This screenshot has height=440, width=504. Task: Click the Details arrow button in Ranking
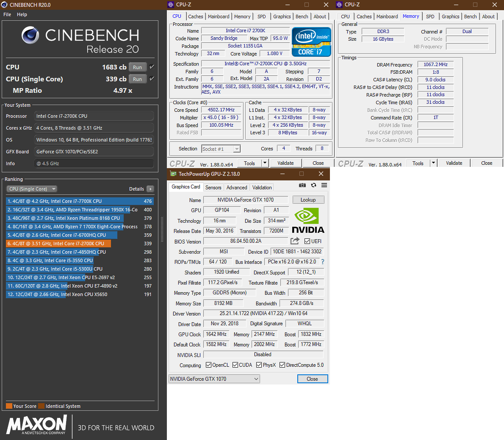click(150, 189)
